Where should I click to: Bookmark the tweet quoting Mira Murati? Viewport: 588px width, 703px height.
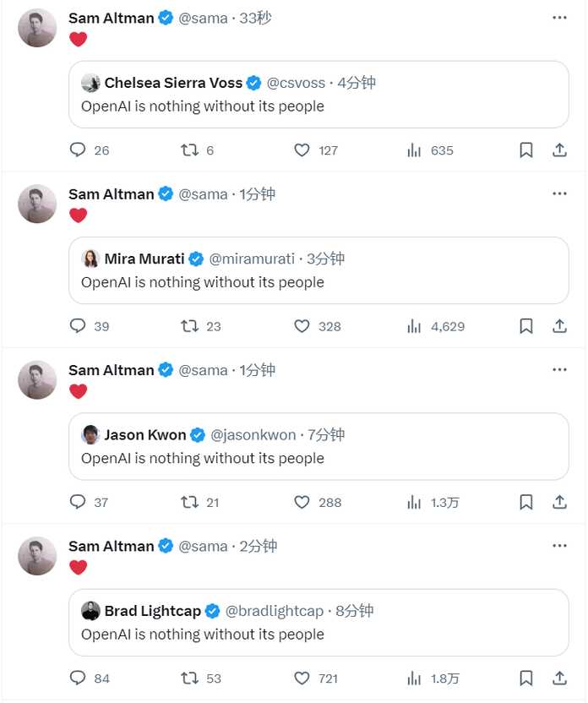(x=526, y=326)
